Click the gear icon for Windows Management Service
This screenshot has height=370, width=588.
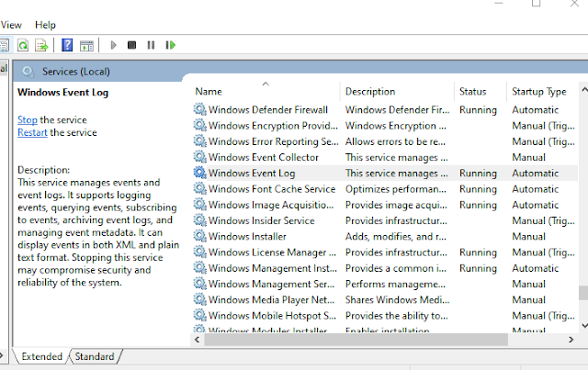tap(200, 284)
